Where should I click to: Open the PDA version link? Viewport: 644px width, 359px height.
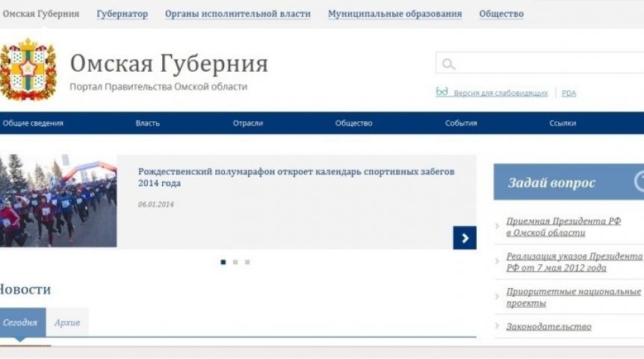coord(569,93)
